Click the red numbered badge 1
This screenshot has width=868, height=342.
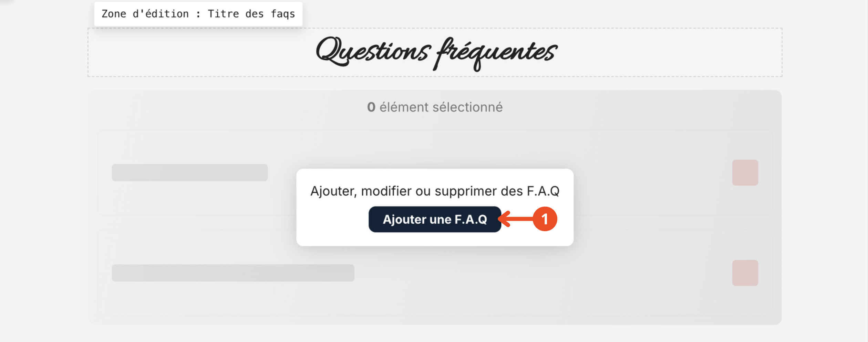coord(545,219)
